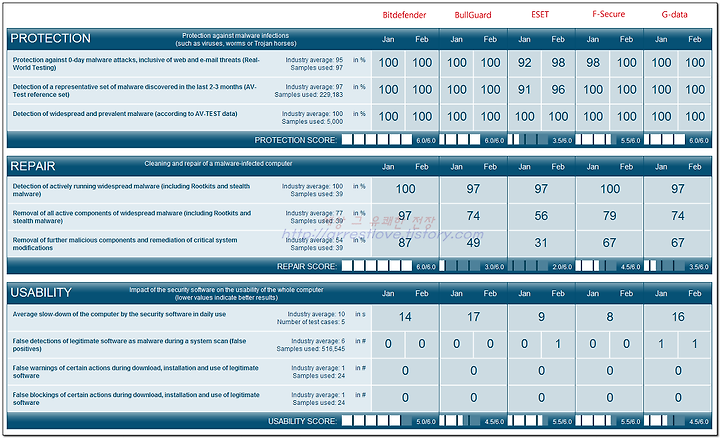This screenshot has width=720, height=438.
Task: Select ESET's Jan 0-day protection value 92
Action: [524, 63]
